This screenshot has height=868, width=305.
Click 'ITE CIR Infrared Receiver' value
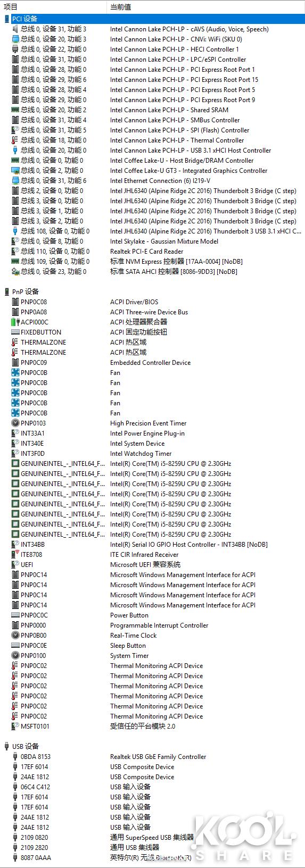pos(144,554)
